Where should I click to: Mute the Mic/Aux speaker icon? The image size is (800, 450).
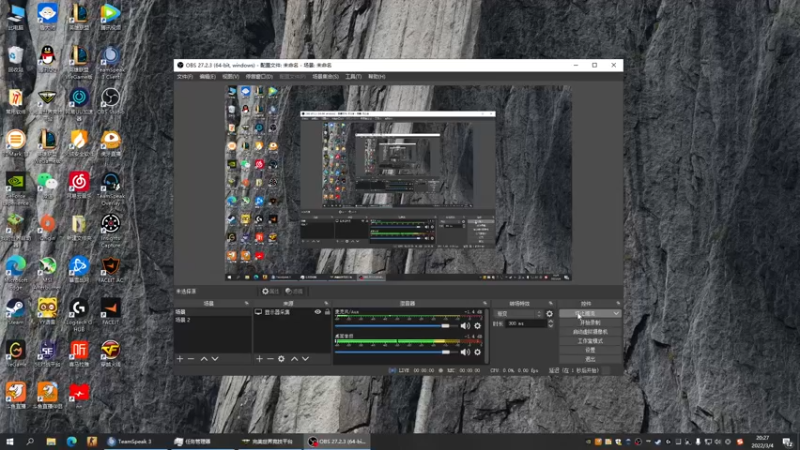(464, 326)
